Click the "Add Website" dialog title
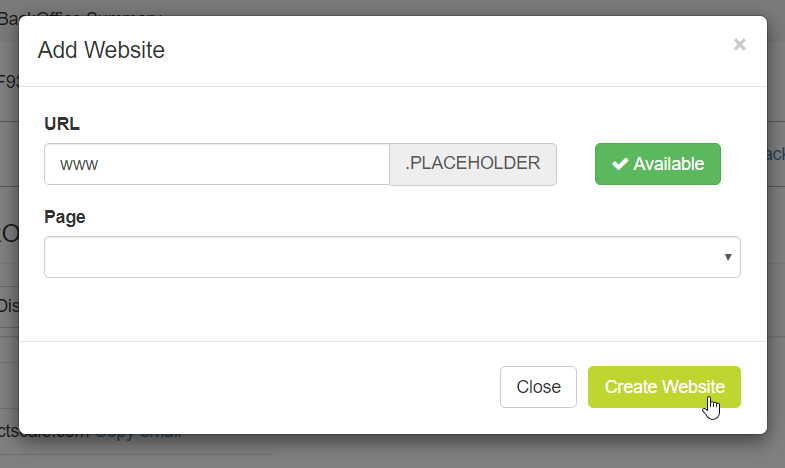This screenshot has height=468, width=785. coord(101,50)
